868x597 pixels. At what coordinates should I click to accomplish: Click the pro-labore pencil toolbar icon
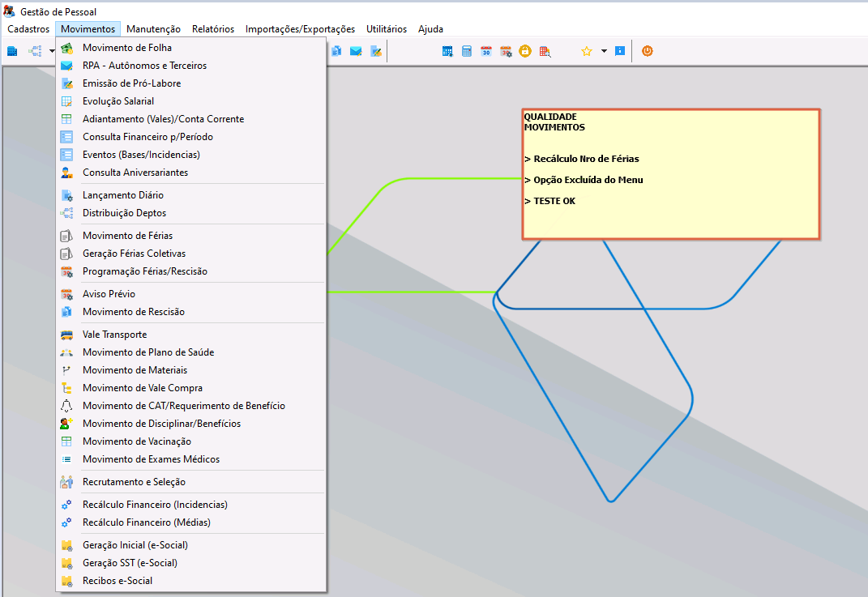pos(376,52)
